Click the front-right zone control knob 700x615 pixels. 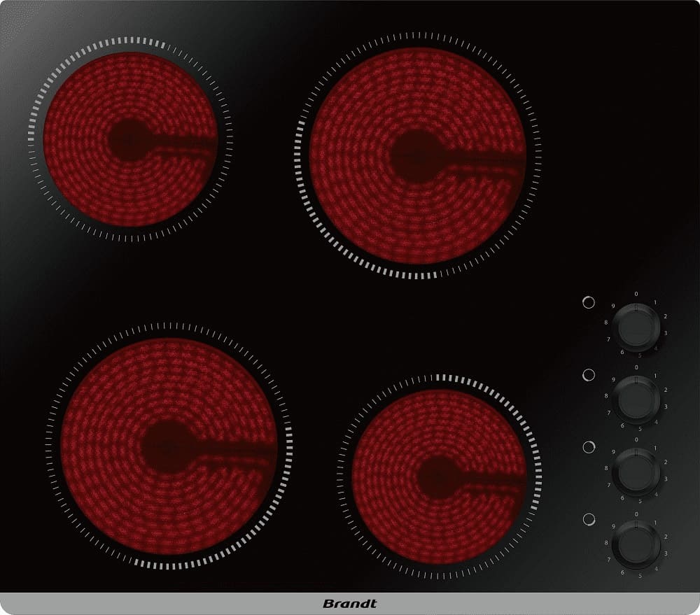[x=636, y=544]
